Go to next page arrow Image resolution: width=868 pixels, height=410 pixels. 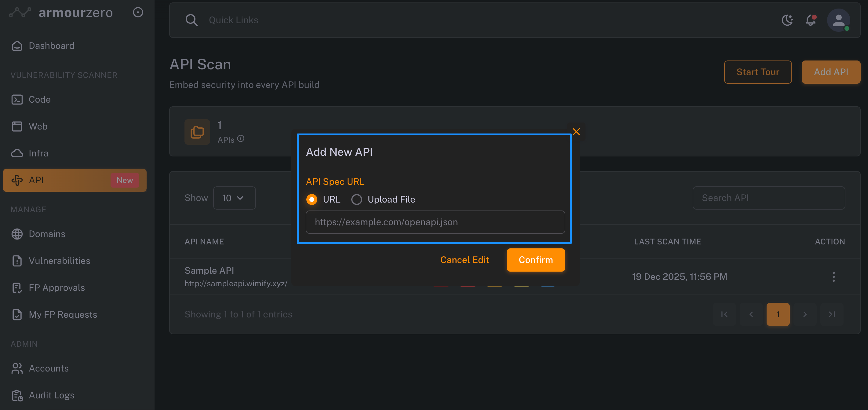[x=805, y=314]
